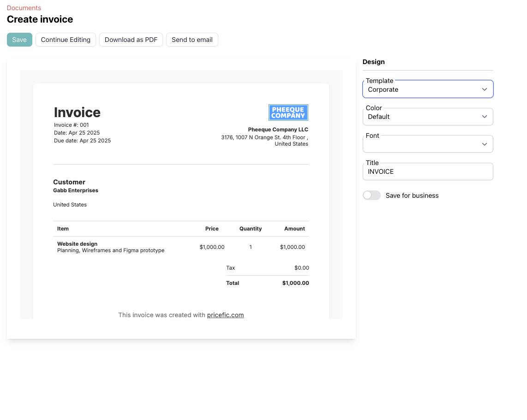Image resolution: width=527 pixels, height=420 pixels.
Task: Click the Quantity column header
Action: click(x=251, y=229)
